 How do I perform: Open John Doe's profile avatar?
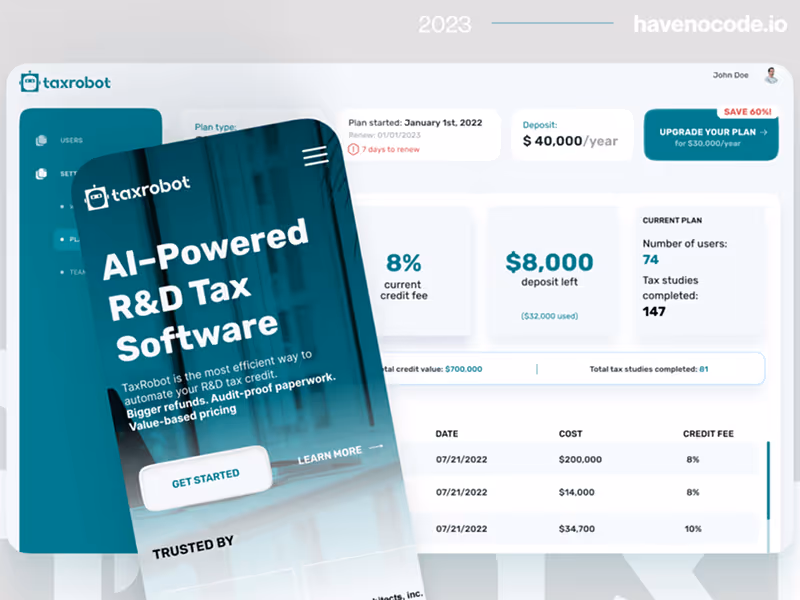coord(771,76)
